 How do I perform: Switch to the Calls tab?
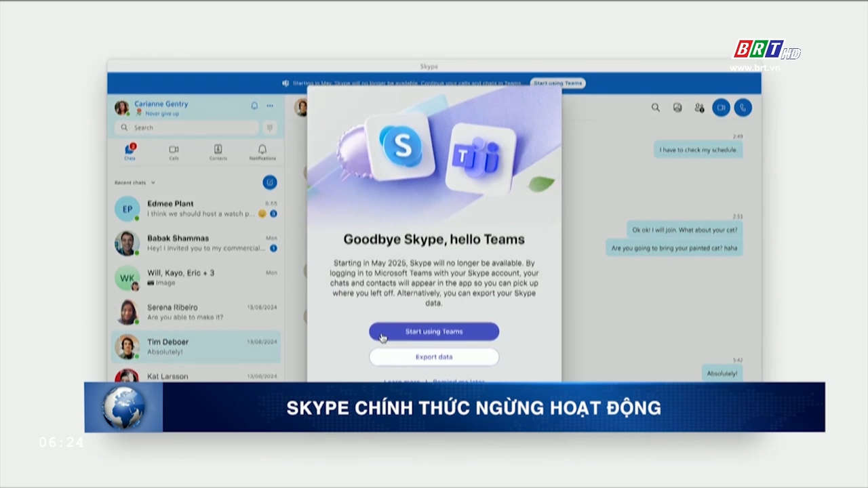[174, 152]
